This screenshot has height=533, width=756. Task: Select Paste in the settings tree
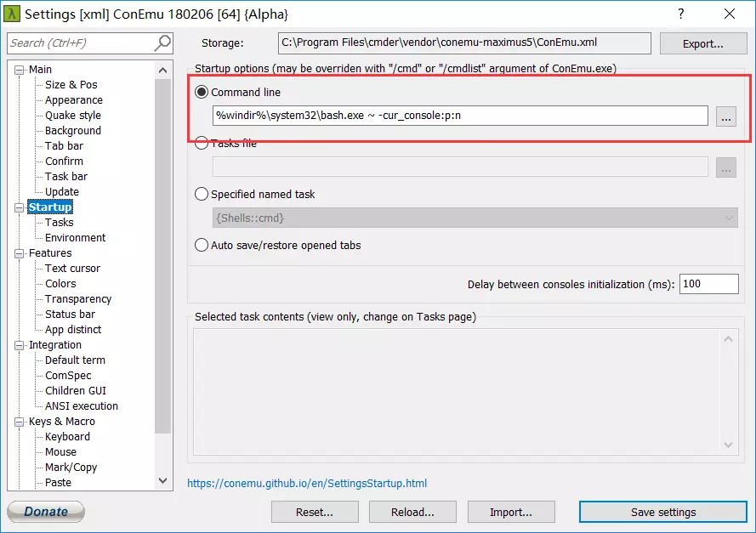pyautogui.click(x=59, y=483)
